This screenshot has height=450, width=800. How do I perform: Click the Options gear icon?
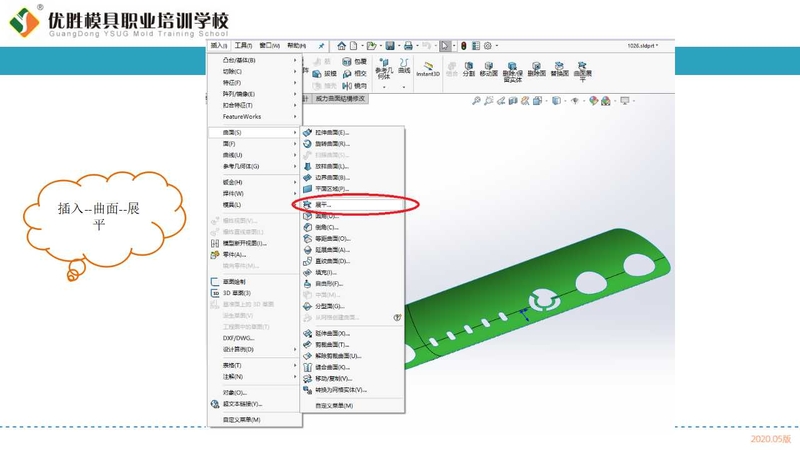pos(488,46)
